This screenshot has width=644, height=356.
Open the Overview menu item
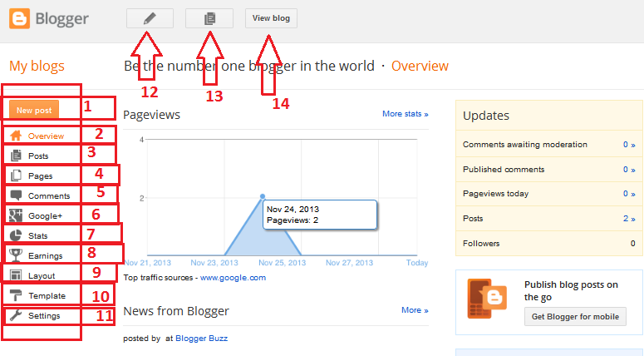(46, 136)
